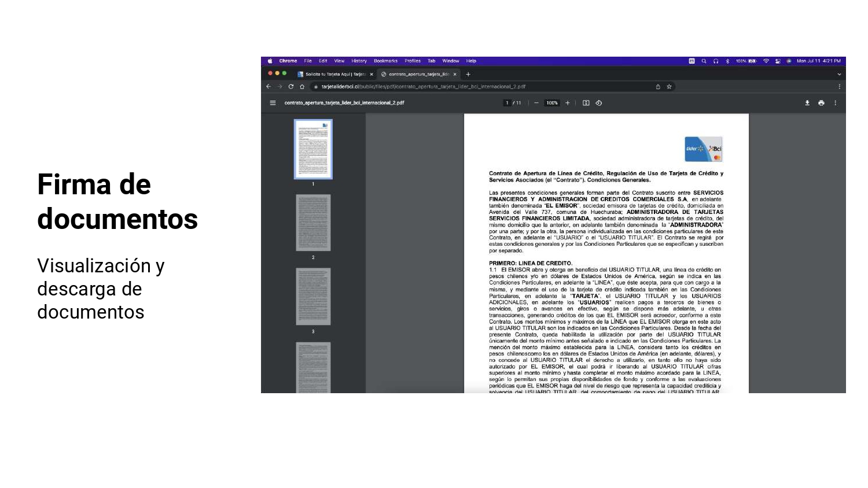868x488 pixels.
Task: Download the PDF contract file
Action: coord(807,103)
